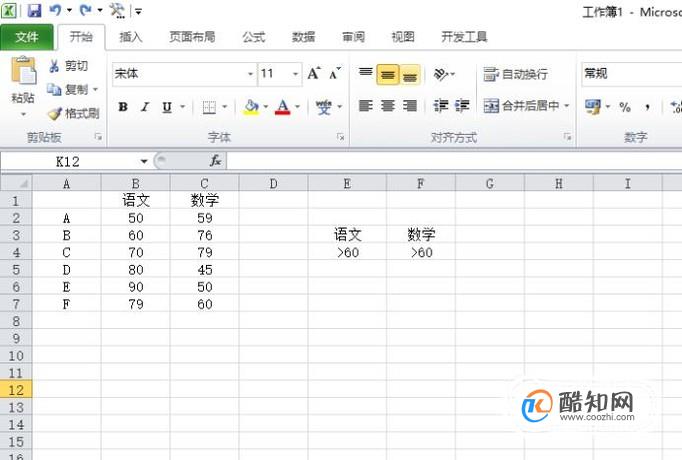This screenshot has height=460, width=682.
Task: Click the Redo arrow icon
Action: (x=85, y=10)
